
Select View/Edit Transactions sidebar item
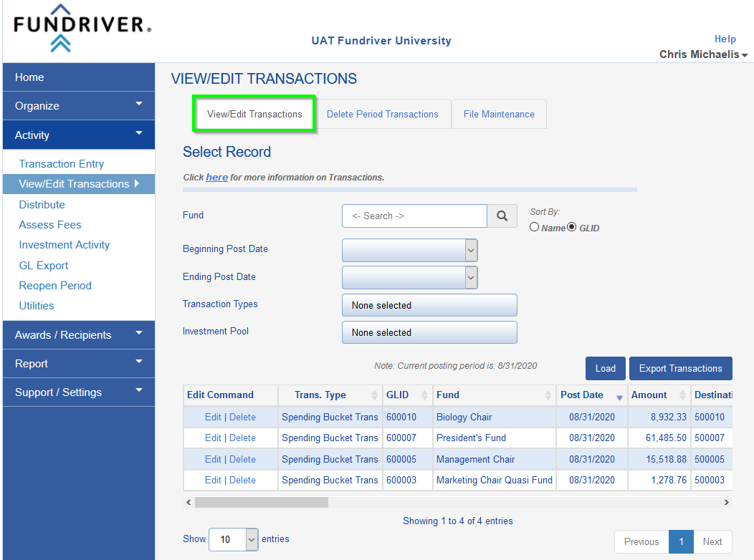click(x=79, y=184)
